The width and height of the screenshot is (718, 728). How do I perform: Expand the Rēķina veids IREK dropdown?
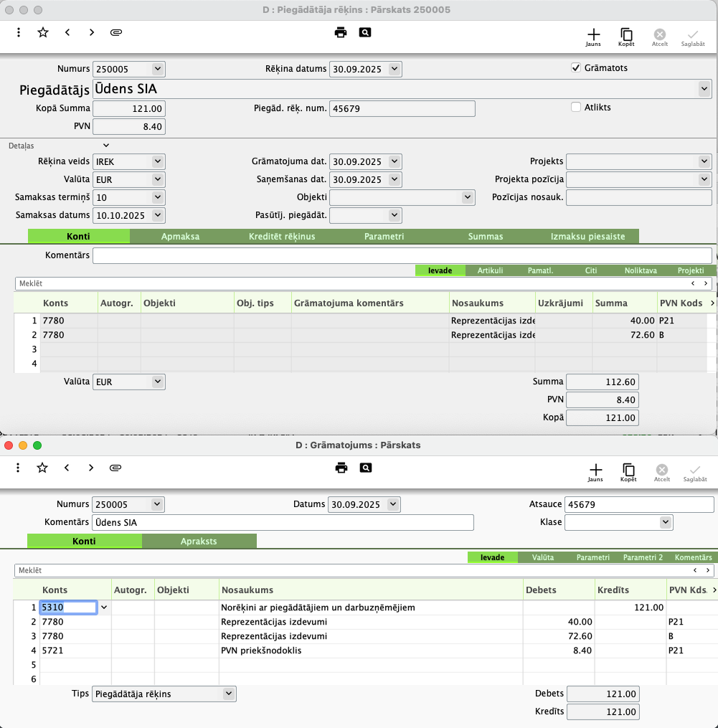158,161
